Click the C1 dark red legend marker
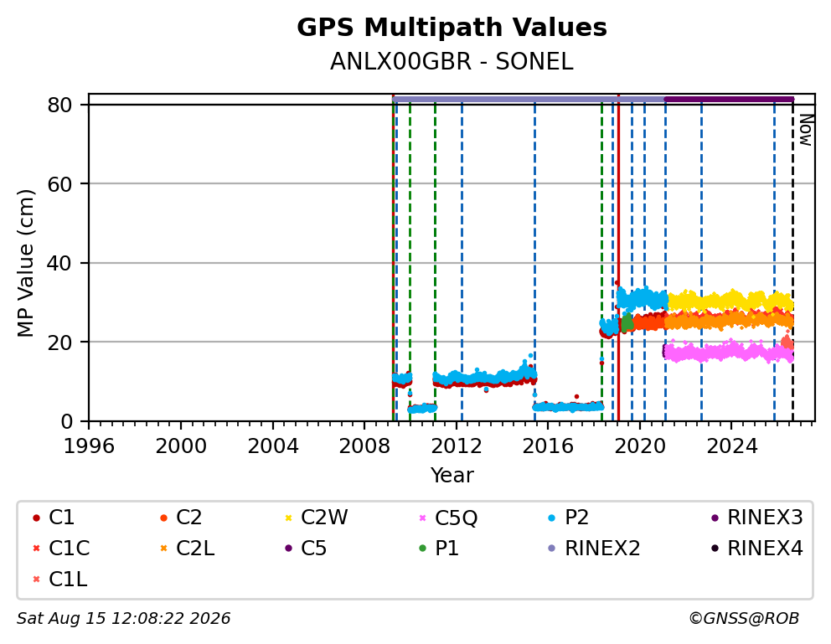Image resolution: width=831 pixels, height=644 pixels. tap(36, 518)
